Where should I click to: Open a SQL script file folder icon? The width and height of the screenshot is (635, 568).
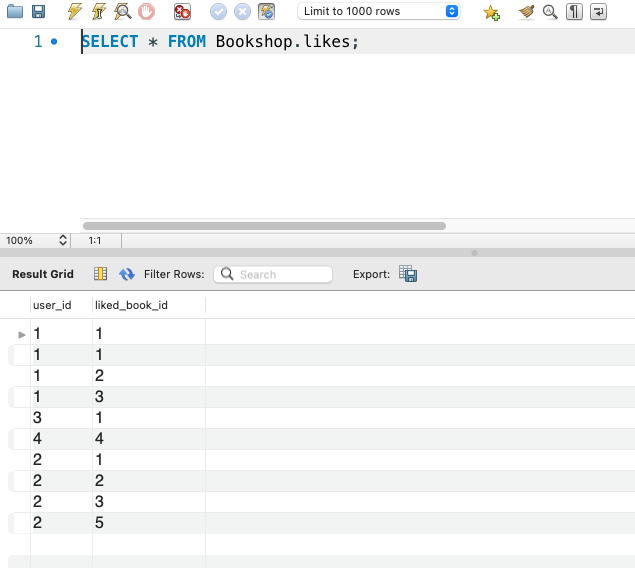click(x=15, y=11)
